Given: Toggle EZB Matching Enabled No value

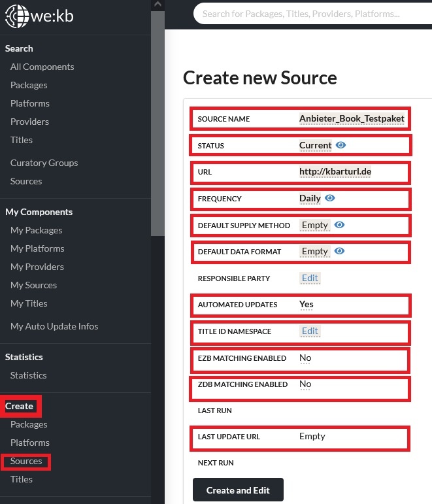Looking at the screenshot, I should point(305,358).
